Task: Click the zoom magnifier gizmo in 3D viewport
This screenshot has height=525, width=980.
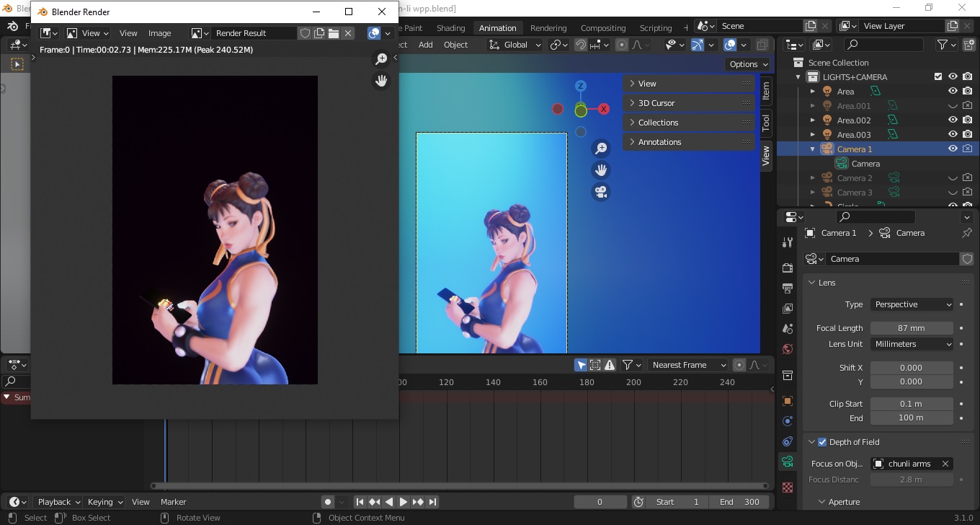Action: coord(601,149)
